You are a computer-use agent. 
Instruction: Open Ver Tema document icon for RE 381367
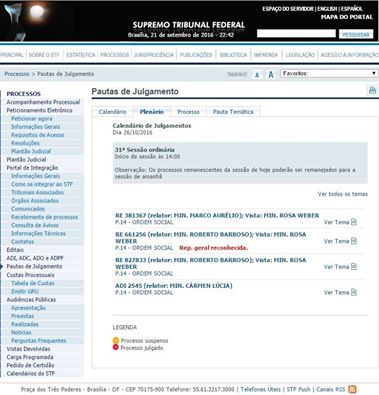(354, 222)
